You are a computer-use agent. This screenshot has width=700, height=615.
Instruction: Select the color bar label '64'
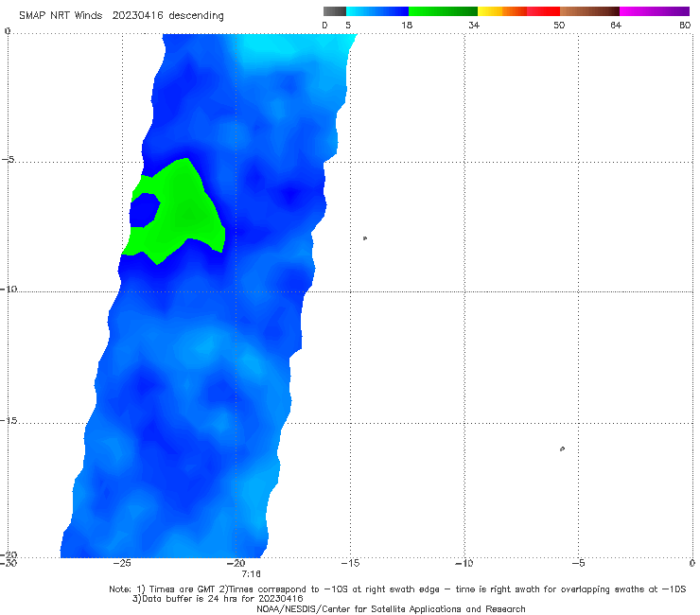click(616, 25)
